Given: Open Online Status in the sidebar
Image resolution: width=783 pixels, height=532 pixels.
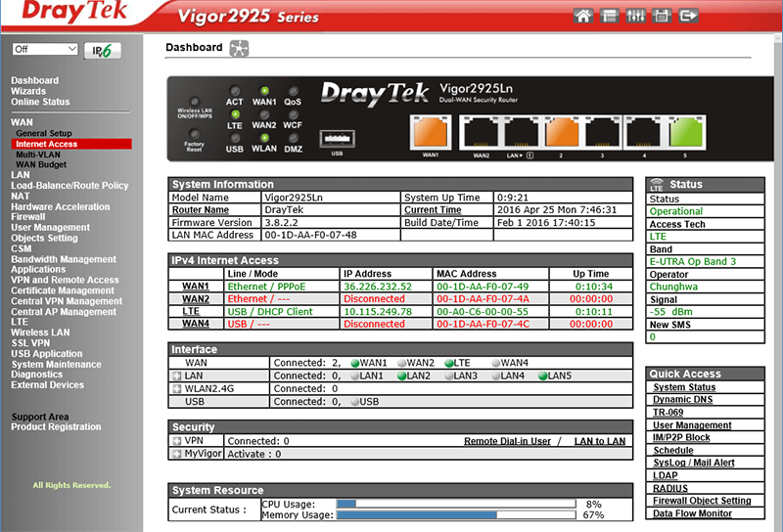Looking at the screenshot, I should [x=40, y=102].
